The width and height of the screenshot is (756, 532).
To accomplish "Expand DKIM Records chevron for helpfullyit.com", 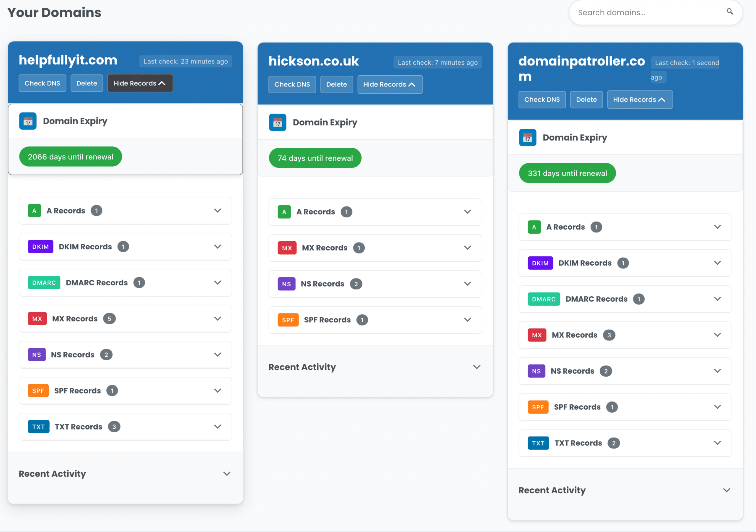I will [x=218, y=247].
